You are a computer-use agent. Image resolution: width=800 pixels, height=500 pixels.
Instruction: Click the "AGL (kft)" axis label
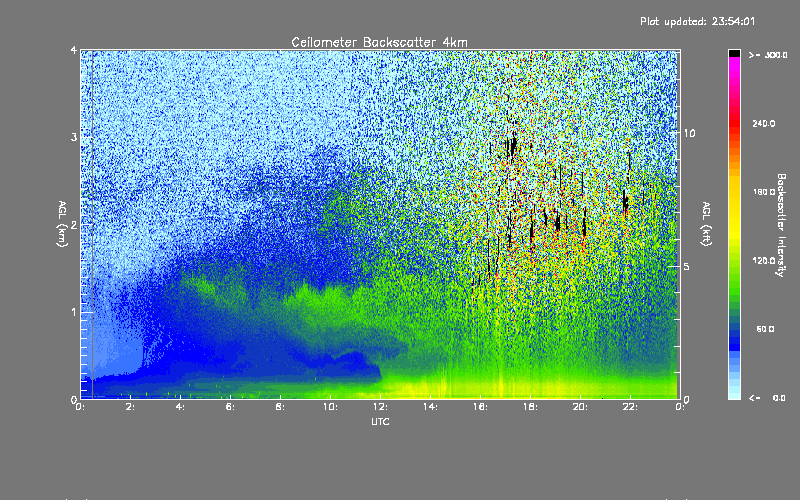tap(706, 224)
